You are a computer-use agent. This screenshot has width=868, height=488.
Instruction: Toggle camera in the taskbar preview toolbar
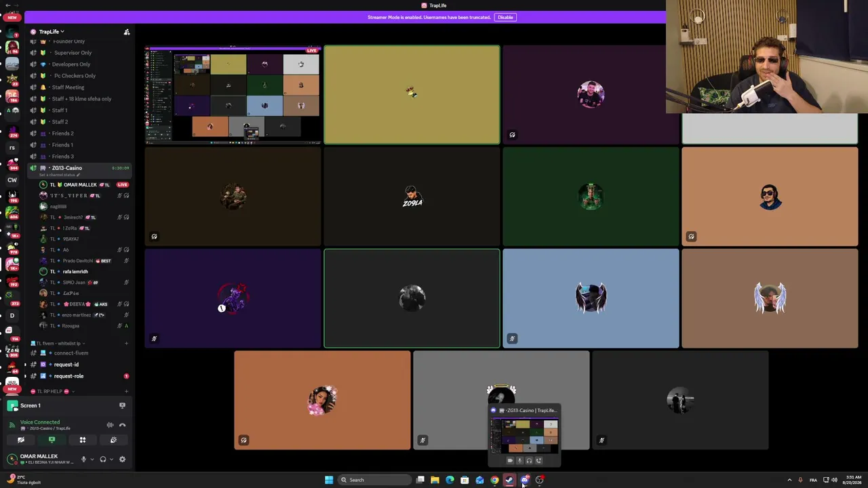(510, 461)
